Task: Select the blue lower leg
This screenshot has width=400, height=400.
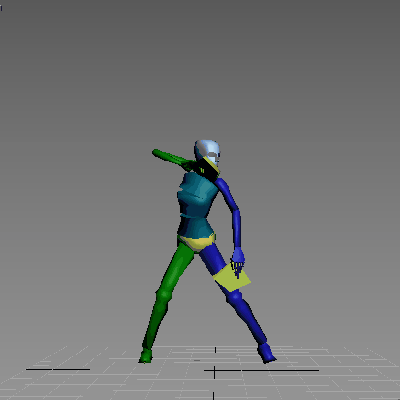Action: pyautogui.click(x=247, y=317)
